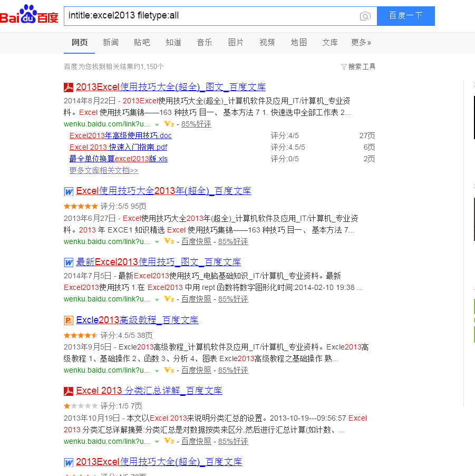
Task: Open Excel使用技巧大全2013年(超全) result title
Action: click(163, 191)
